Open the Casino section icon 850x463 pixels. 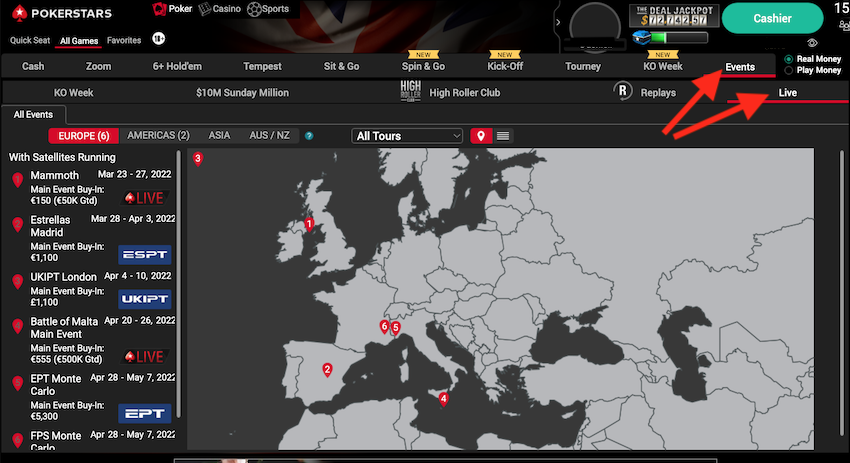pyautogui.click(x=204, y=9)
